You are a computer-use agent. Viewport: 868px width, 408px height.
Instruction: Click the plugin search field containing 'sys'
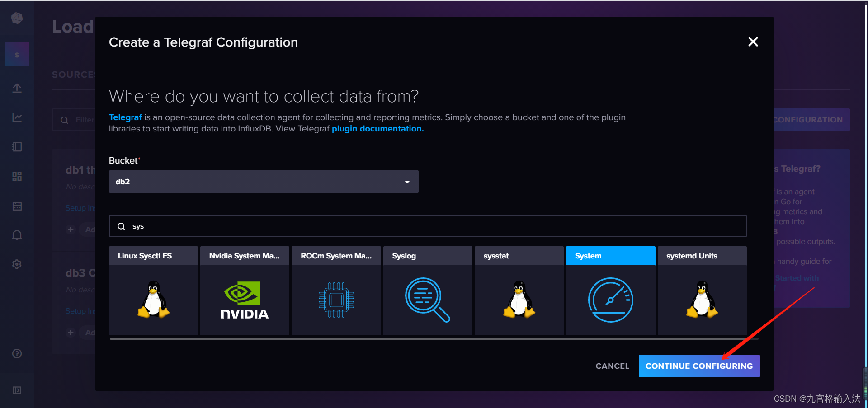pos(428,226)
